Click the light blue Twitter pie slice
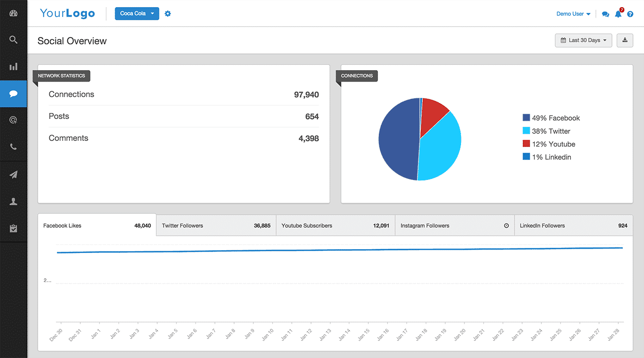Image resolution: width=644 pixels, height=358 pixels. 440,148
